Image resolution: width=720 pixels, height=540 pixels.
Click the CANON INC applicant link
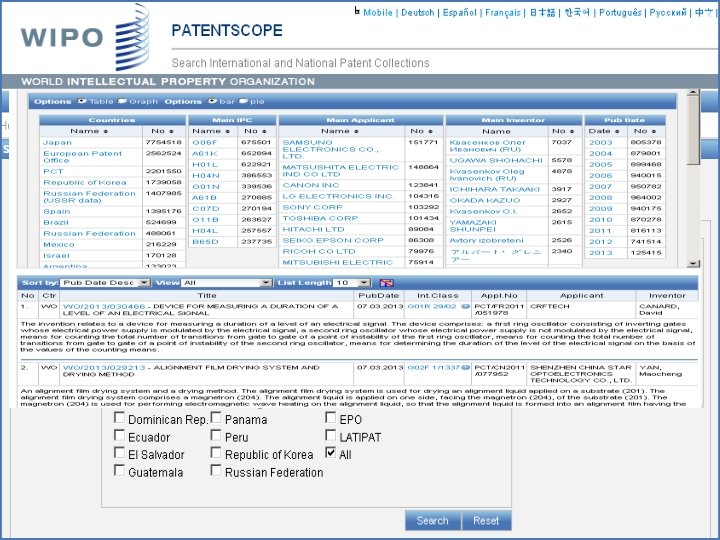point(311,186)
